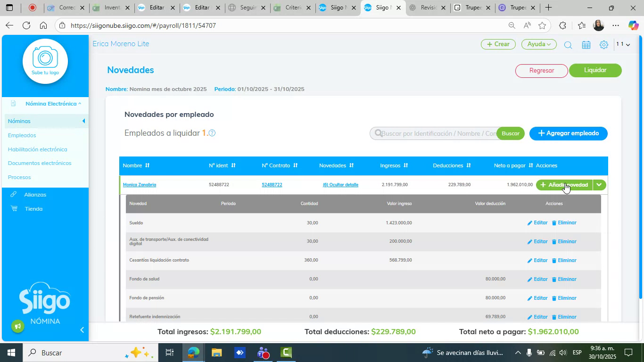Open the '1 1' user dropdown in header
Image resolution: width=644 pixels, height=362 pixels.
click(623, 44)
